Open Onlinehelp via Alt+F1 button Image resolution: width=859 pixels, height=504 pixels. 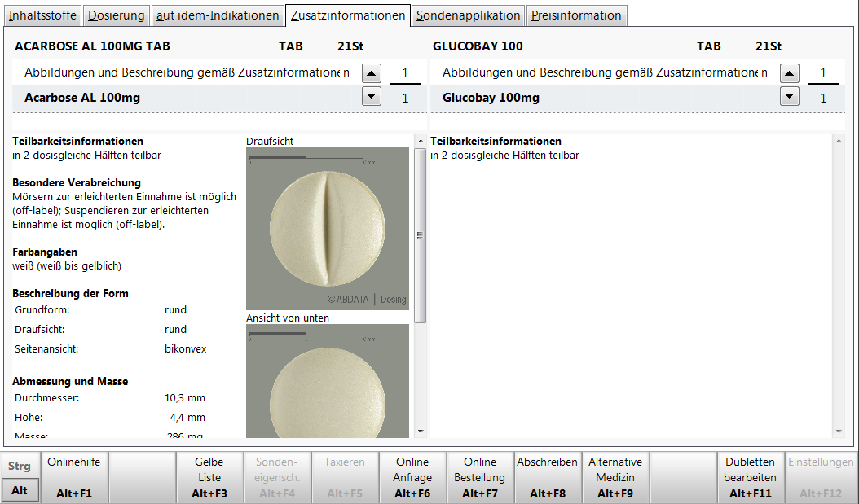tap(74, 477)
